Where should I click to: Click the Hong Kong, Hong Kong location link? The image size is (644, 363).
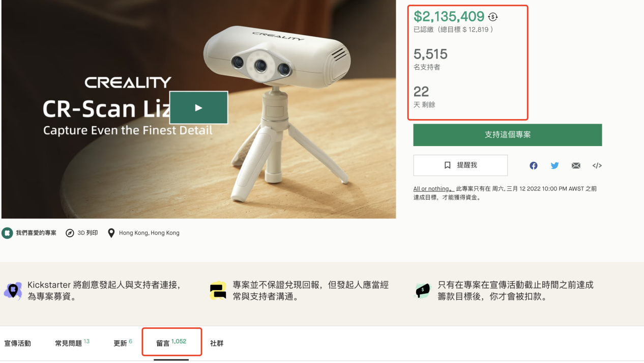(x=148, y=233)
